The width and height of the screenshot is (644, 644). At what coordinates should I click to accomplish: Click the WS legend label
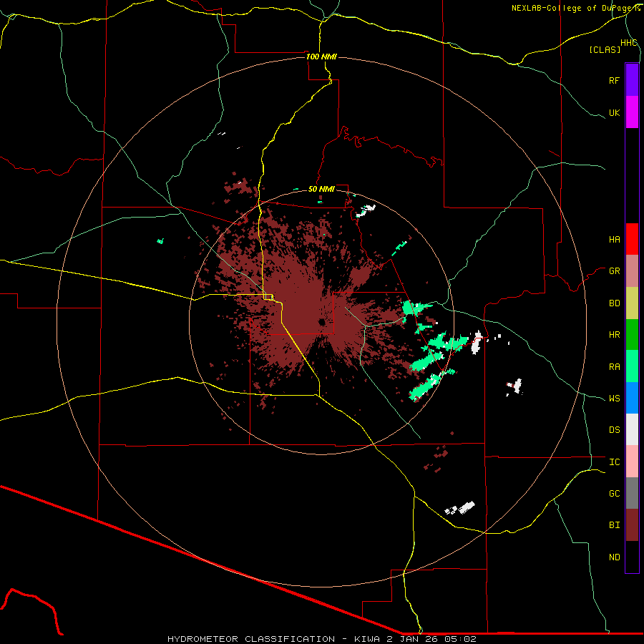pos(614,399)
